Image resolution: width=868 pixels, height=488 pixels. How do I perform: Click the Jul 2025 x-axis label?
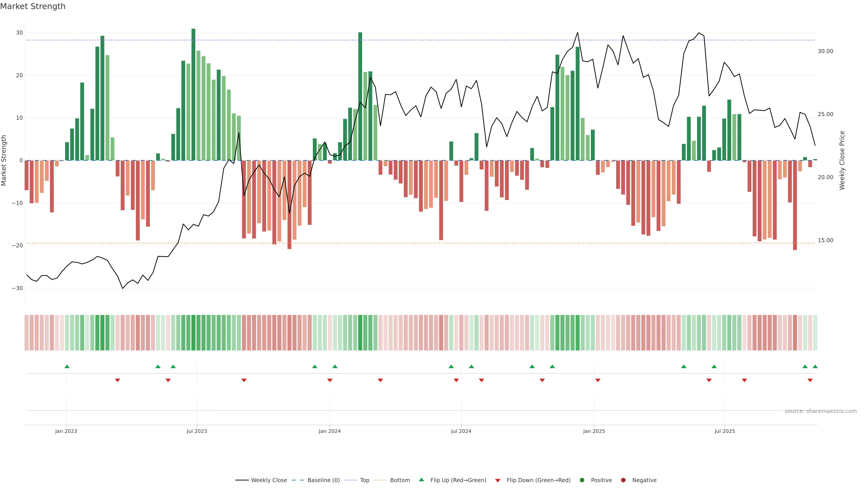click(x=724, y=431)
